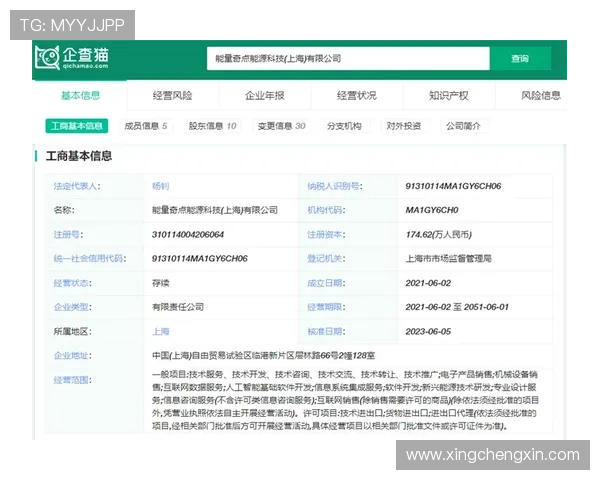Image resolution: width=600 pixels, height=480 pixels.
Task: Click the 纳税人识别号 label
Action: pyautogui.click(x=335, y=186)
